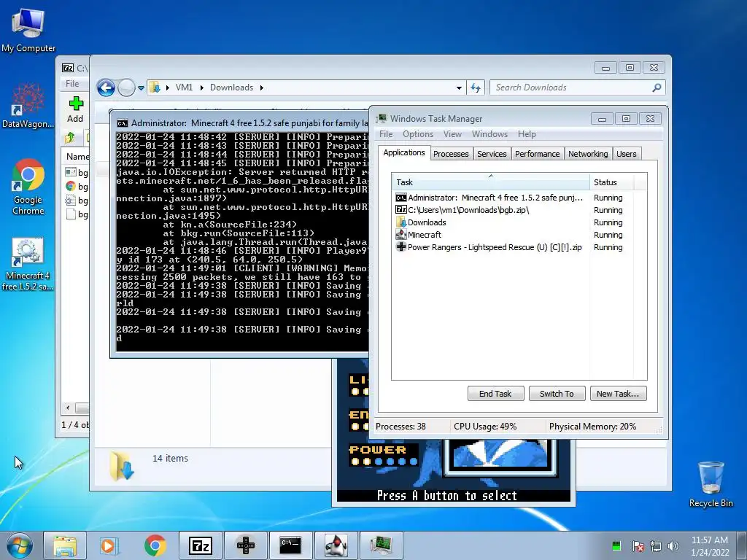The image size is (747, 560).
Task: Open the network icon in system tray
Action: pyautogui.click(x=656, y=546)
